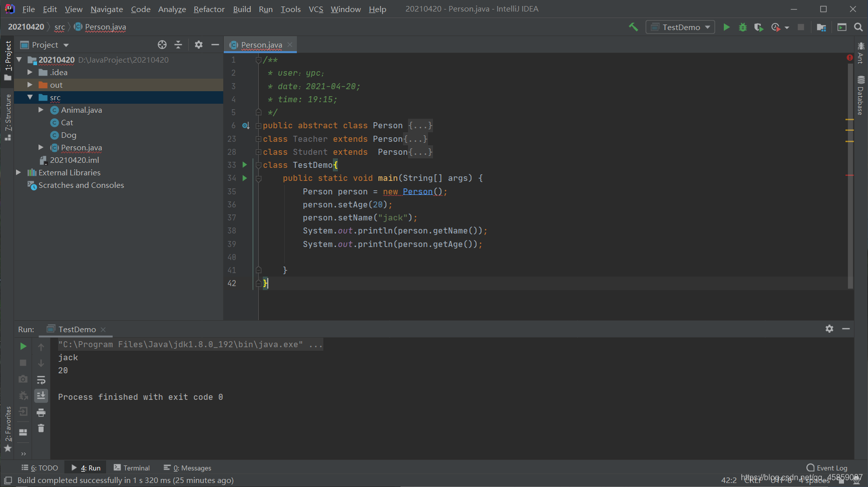Viewport: 868px width, 487px height.
Task: Toggle scroll to end in run console
Action: [41, 396]
